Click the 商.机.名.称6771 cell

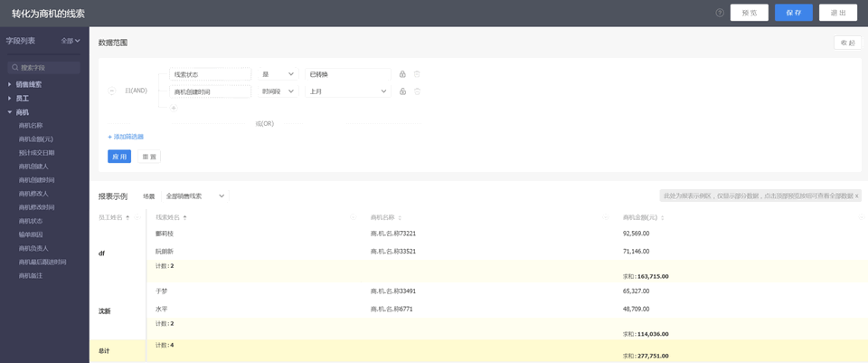pos(392,309)
